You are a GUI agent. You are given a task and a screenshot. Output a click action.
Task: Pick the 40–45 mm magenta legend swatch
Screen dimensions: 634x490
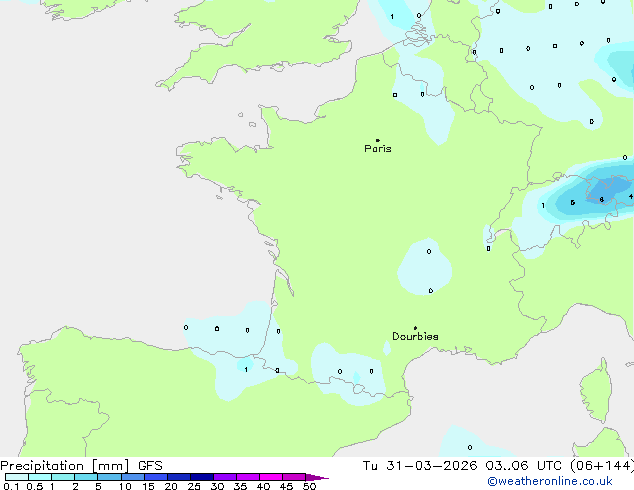pos(272,478)
